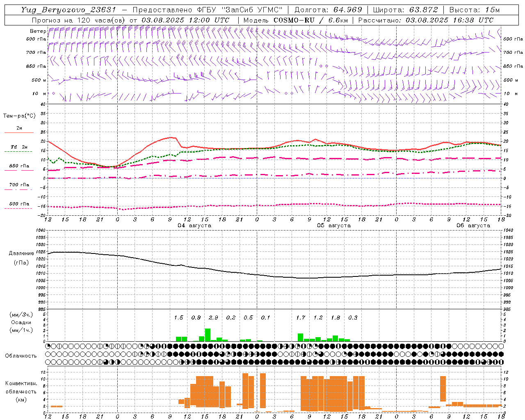Viewport: 525px width, 420px height.
Task: Click the Широта: 63.872 header field
Action: point(406,10)
